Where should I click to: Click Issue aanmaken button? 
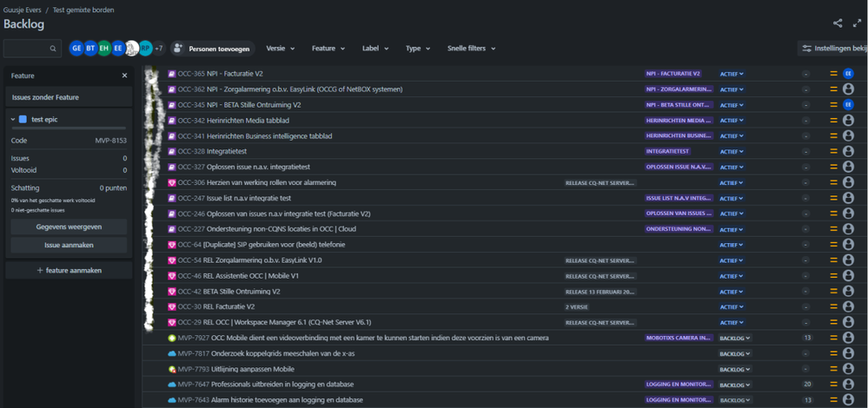point(69,245)
